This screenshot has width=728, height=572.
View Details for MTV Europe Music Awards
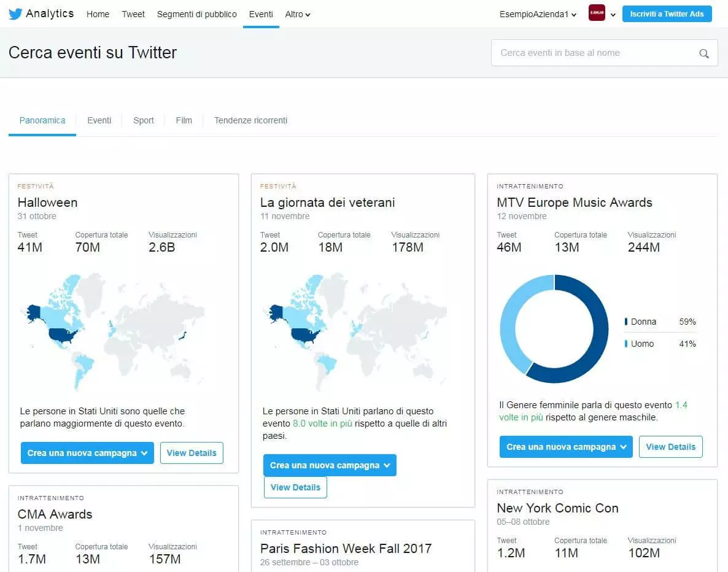click(x=670, y=447)
